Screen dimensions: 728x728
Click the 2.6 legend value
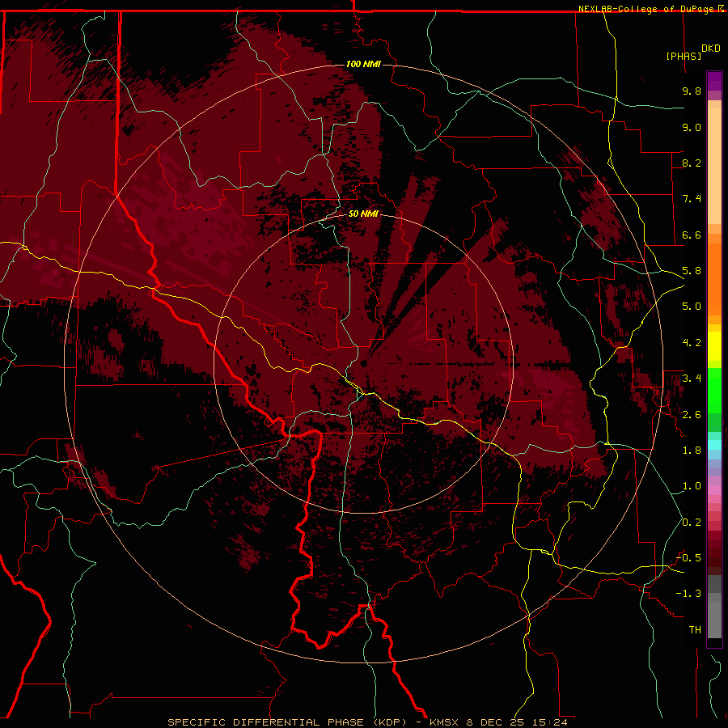[x=692, y=415]
